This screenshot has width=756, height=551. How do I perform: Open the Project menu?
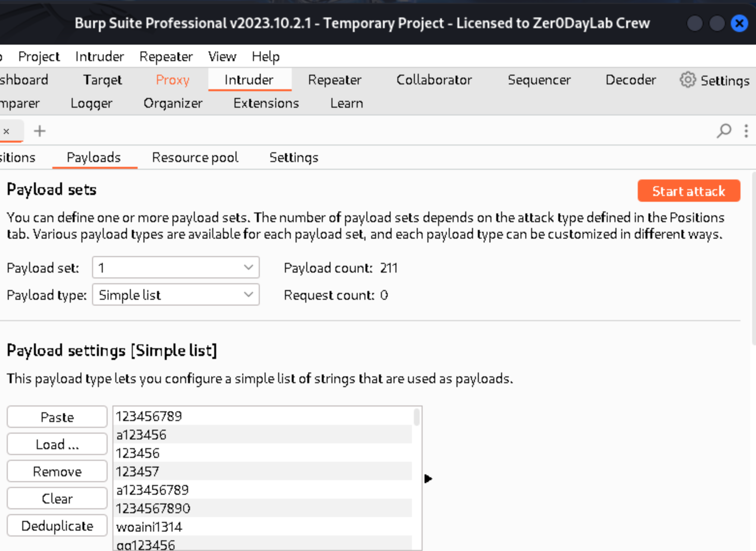click(x=39, y=57)
